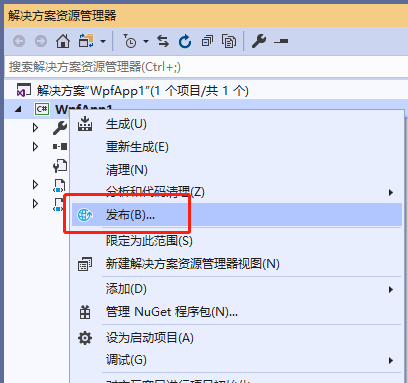The width and height of the screenshot is (408, 383).
Task: Click the build icon beside 生成(U)
Action: 85,124
